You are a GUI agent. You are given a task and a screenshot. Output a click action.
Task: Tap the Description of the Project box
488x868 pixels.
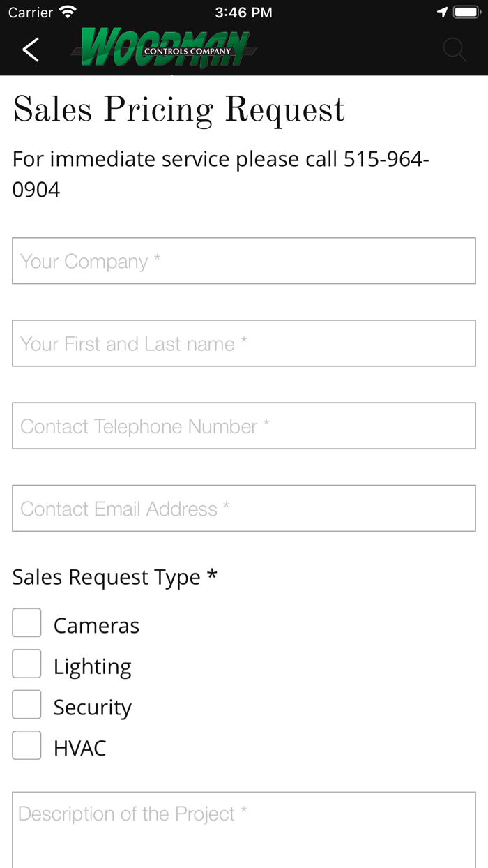tap(243, 823)
